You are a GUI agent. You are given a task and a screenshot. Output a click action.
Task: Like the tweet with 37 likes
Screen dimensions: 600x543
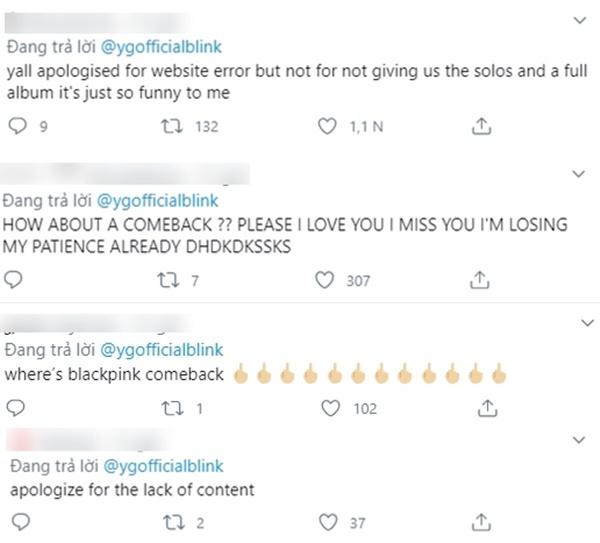point(325,523)
